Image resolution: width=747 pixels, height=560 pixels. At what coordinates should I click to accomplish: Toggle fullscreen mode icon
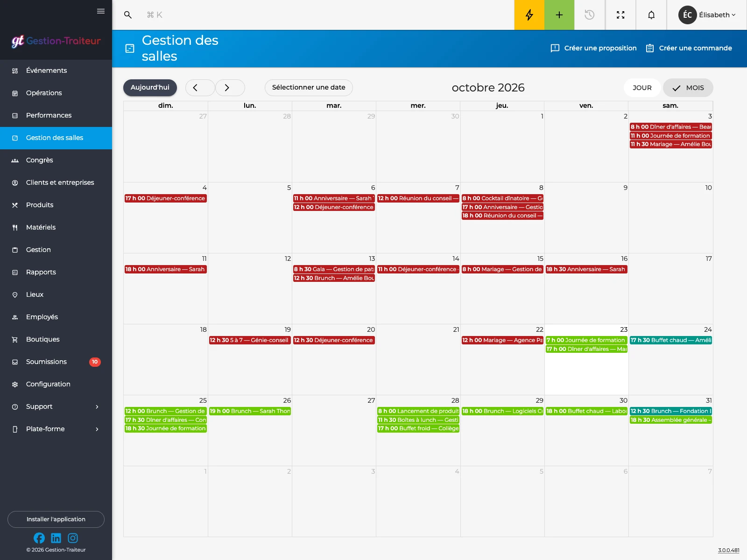point(620,15)
